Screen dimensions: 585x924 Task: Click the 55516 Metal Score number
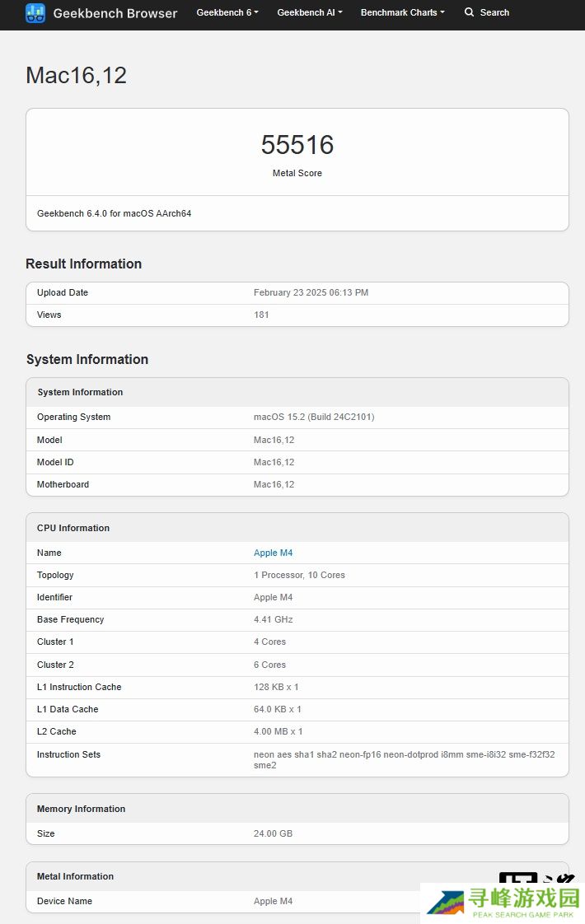coord(297,145)
